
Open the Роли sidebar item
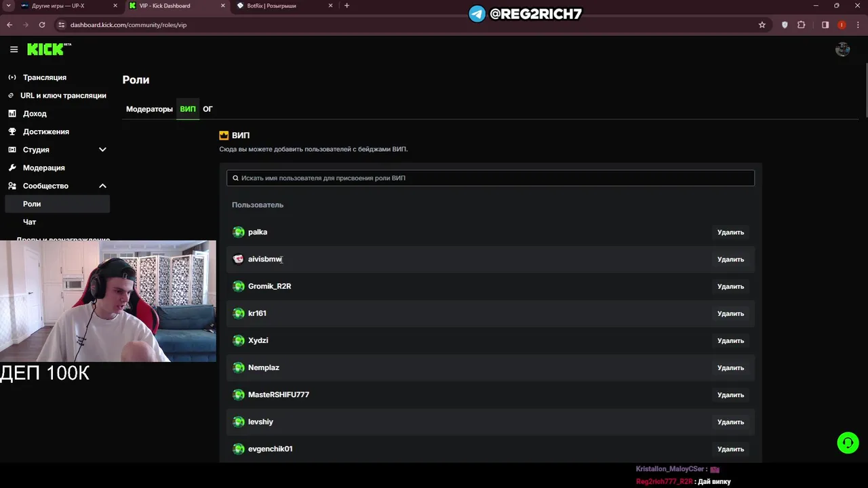pos(57,204)
